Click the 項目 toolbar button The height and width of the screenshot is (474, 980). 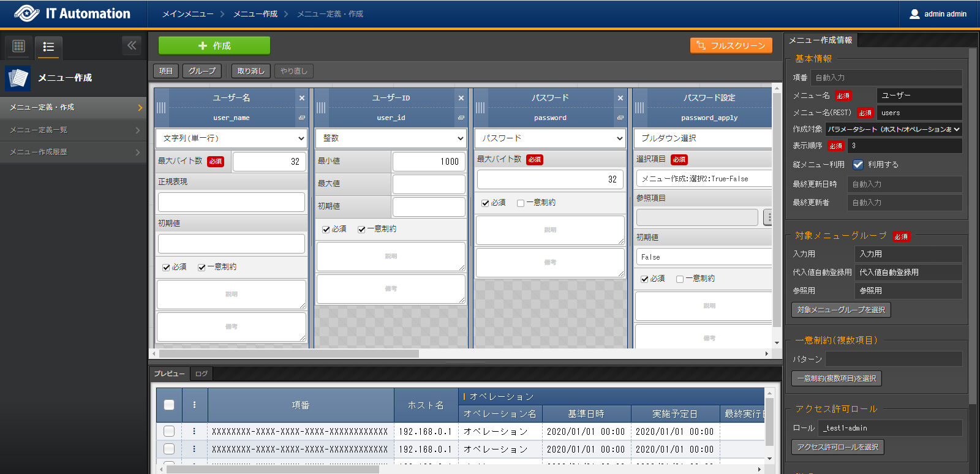[166, 71]
